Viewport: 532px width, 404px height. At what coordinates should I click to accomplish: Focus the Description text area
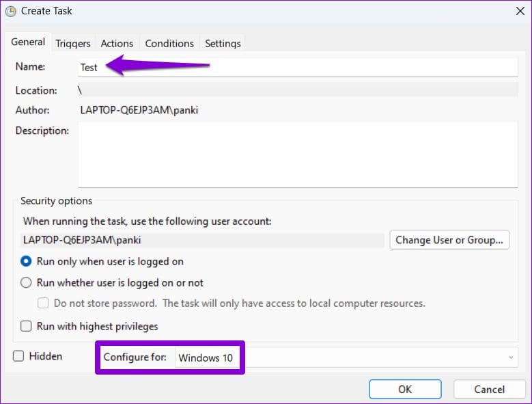(297, 154)
